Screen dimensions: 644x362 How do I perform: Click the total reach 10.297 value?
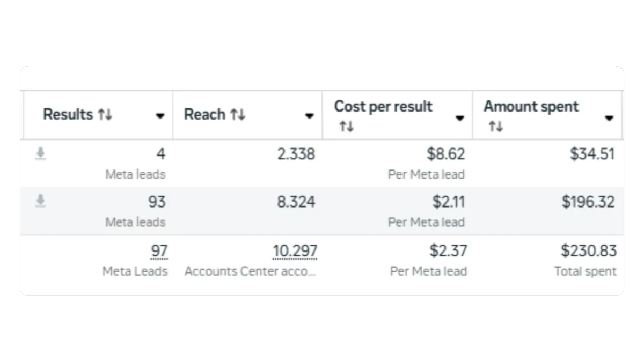[295, 251]
